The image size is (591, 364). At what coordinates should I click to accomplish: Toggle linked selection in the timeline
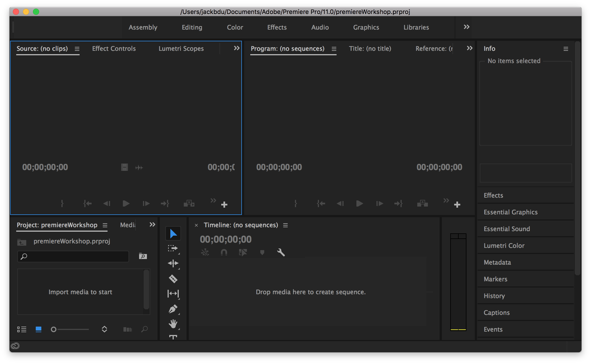(243, 252)
